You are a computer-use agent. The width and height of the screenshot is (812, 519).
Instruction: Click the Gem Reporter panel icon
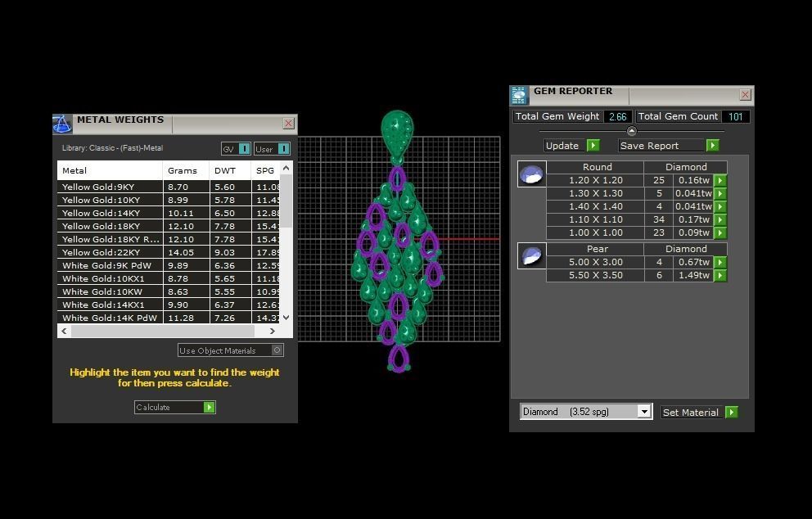click(519, 95)
